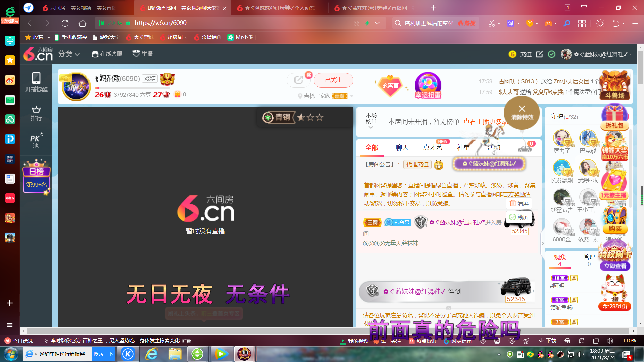
Task: Open the Weibo icon in browser sidebar
Action: click(10, 80)
